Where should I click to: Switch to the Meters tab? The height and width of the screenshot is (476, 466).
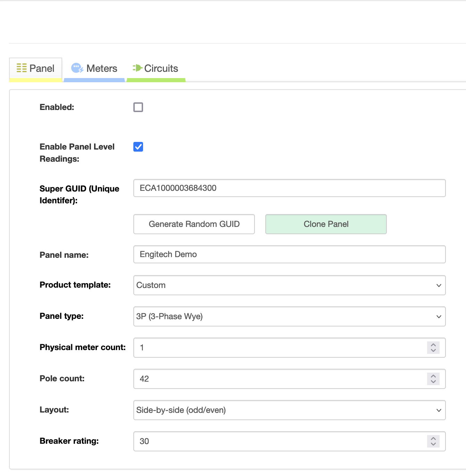tap(101, 68)
